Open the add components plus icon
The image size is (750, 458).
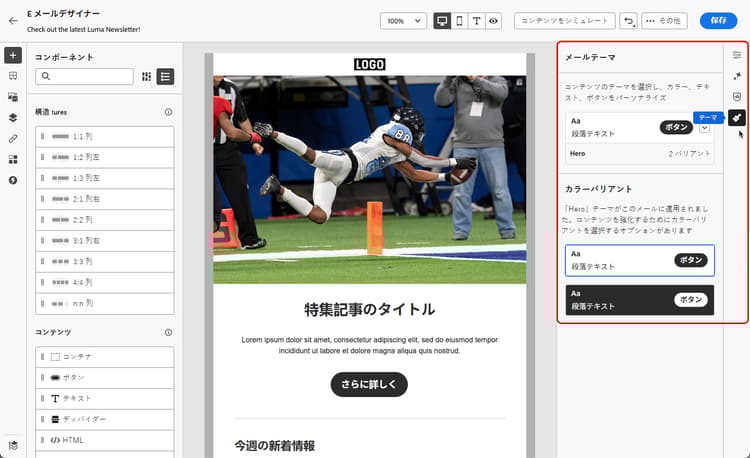[13, 55]
